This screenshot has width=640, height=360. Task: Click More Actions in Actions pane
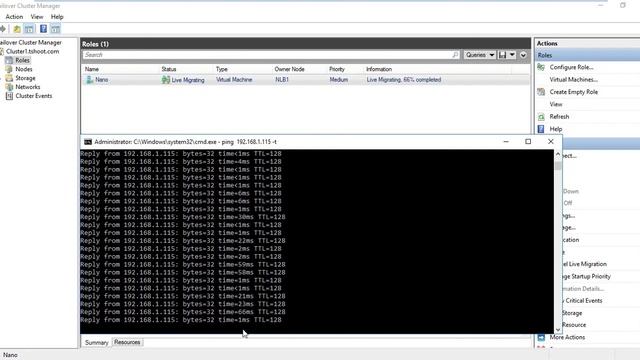[x=567, y=337]
